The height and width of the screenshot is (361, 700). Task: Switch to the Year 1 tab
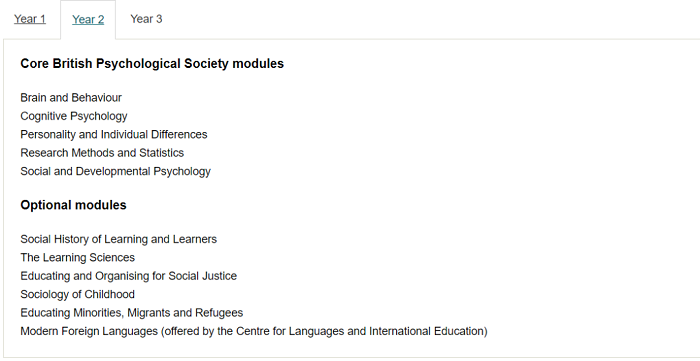pos(29,19)
